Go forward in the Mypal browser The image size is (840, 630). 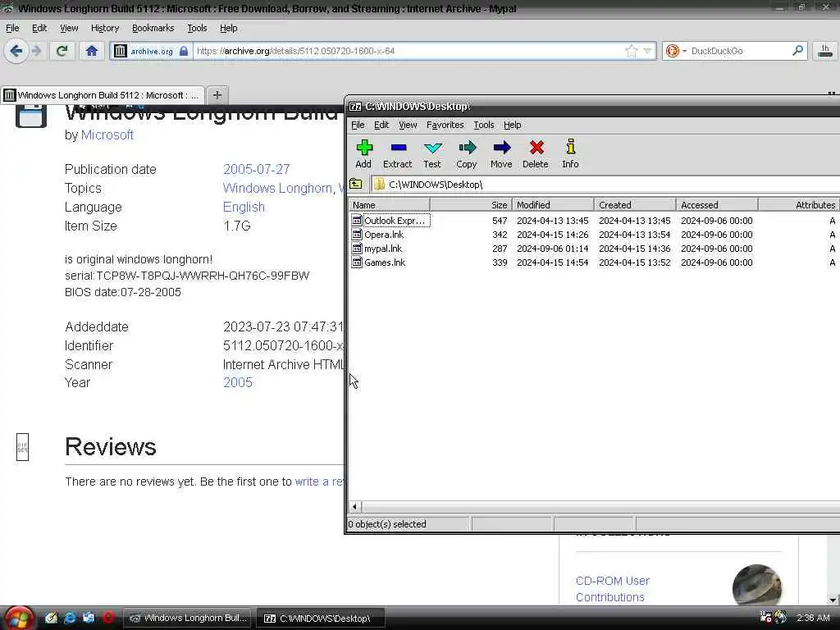(x=36, y=51)
